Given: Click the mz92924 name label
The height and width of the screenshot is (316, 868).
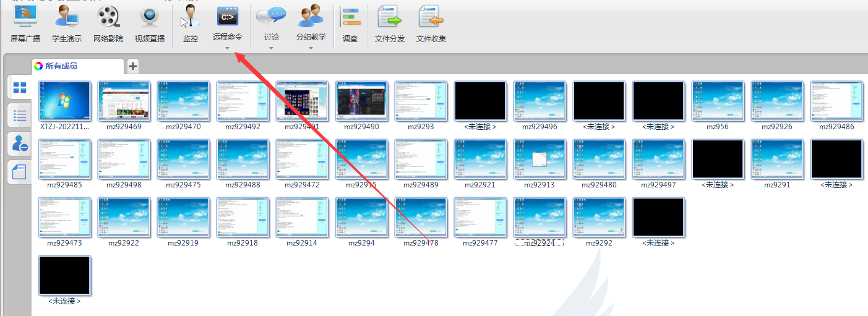Looking at the screenshot, I should (539, 243).
